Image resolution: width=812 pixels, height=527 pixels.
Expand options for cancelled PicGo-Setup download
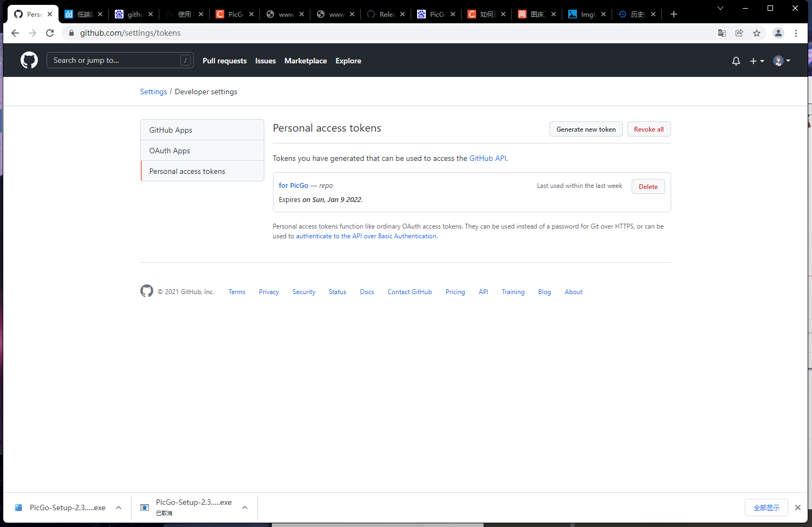click(245, 508)
